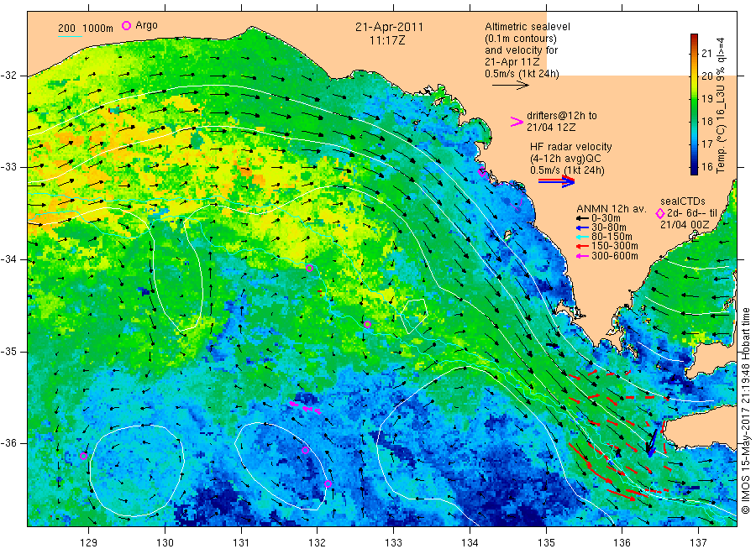The image size is (756, 554).
Task: Select Argo float marker near 132.7°E, 34.7°S
Action: [x=367, y=325]
